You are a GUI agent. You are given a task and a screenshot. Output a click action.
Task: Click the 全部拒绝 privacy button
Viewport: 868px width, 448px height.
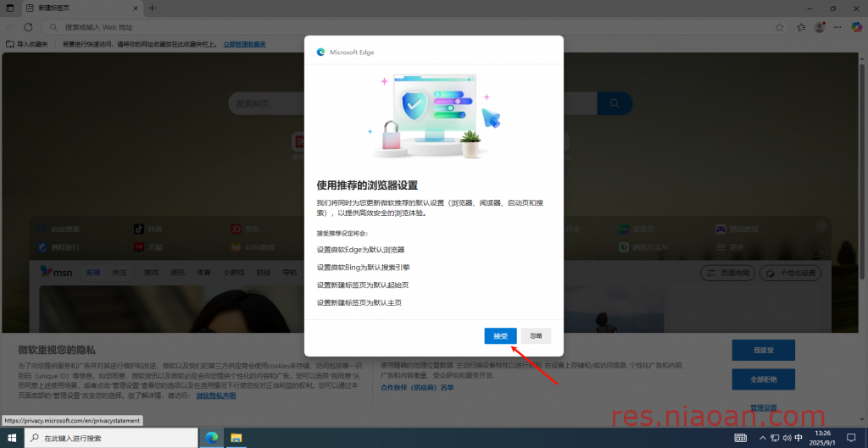click(x=764, y=379)
